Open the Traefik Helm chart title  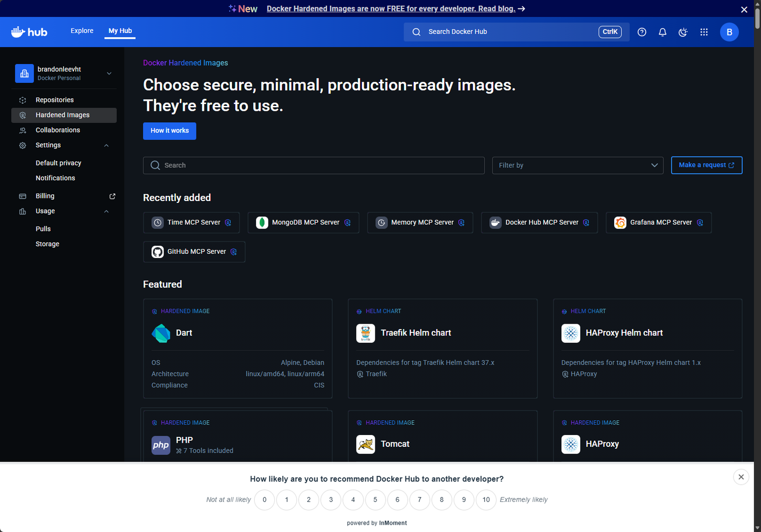point(416,333)
